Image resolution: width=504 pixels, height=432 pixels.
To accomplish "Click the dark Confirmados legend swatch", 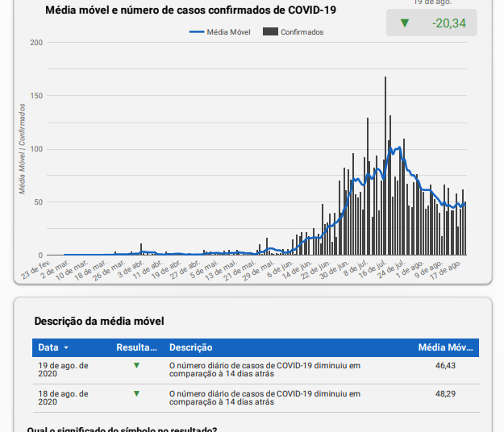I will (270, 31).
